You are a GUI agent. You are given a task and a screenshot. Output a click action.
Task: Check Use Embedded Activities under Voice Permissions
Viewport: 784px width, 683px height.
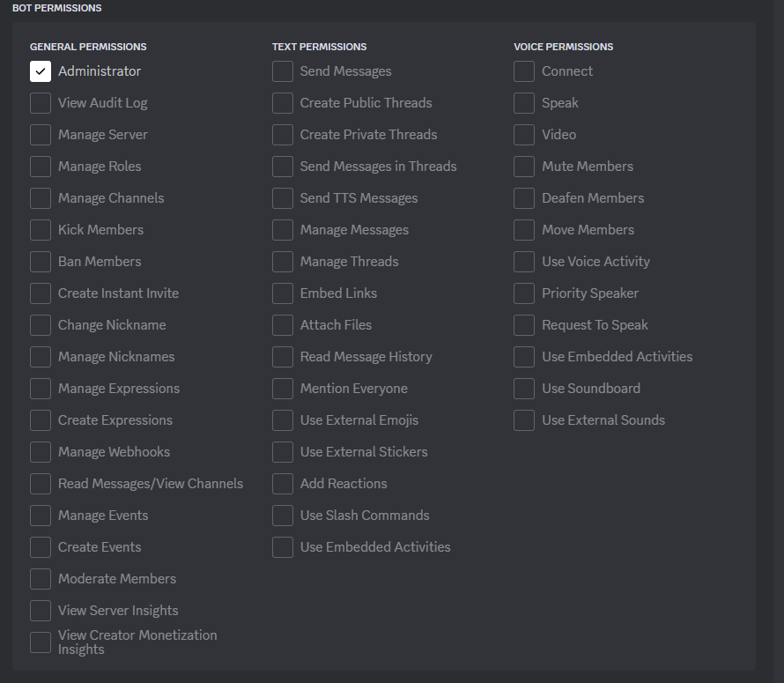click(524, 357)
